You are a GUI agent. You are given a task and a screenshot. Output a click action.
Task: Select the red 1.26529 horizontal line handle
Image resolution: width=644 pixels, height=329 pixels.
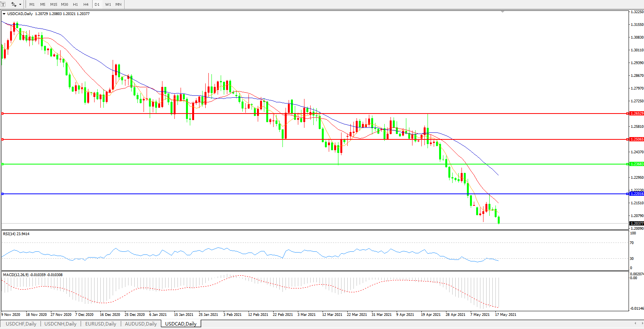click(3, 114)
